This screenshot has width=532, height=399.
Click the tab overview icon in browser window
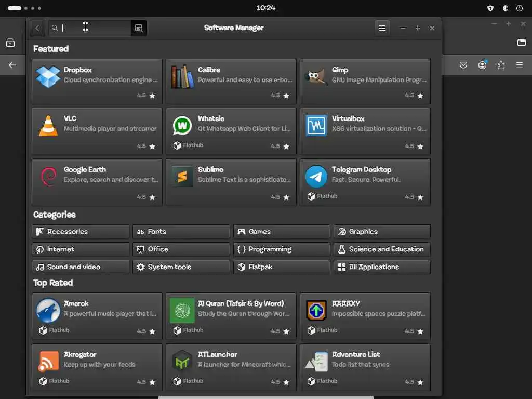tap(10, 43)
